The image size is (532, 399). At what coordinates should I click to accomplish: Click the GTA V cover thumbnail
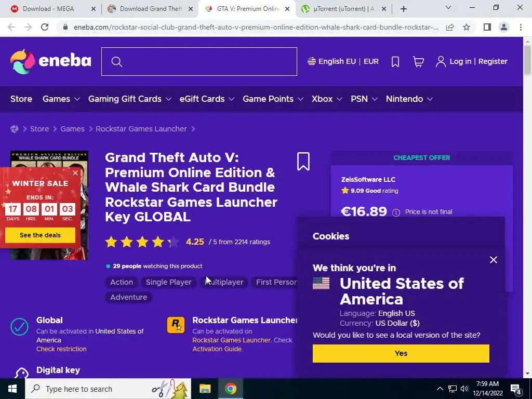pyautogui.click(x=49, y=205)
